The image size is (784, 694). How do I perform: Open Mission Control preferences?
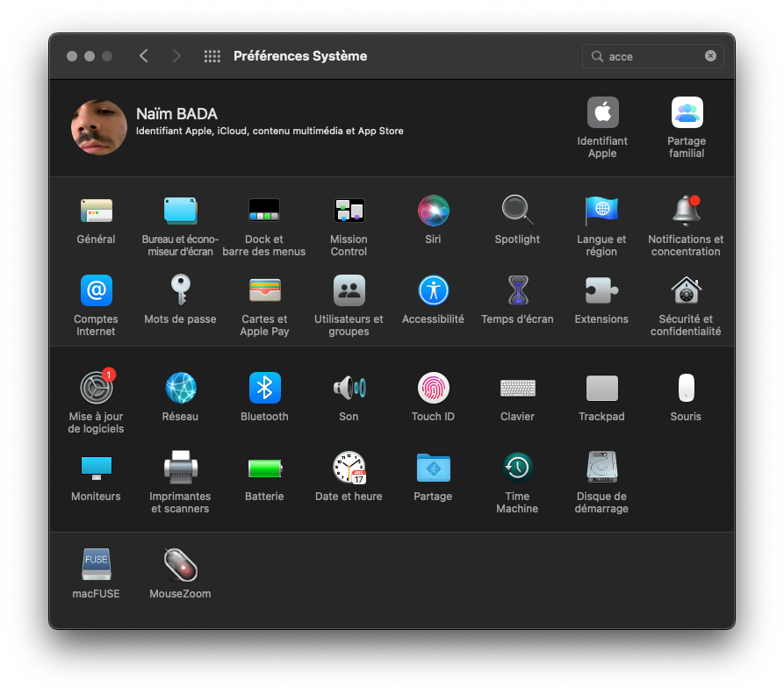pyautogui.click(x=349, y=211)
